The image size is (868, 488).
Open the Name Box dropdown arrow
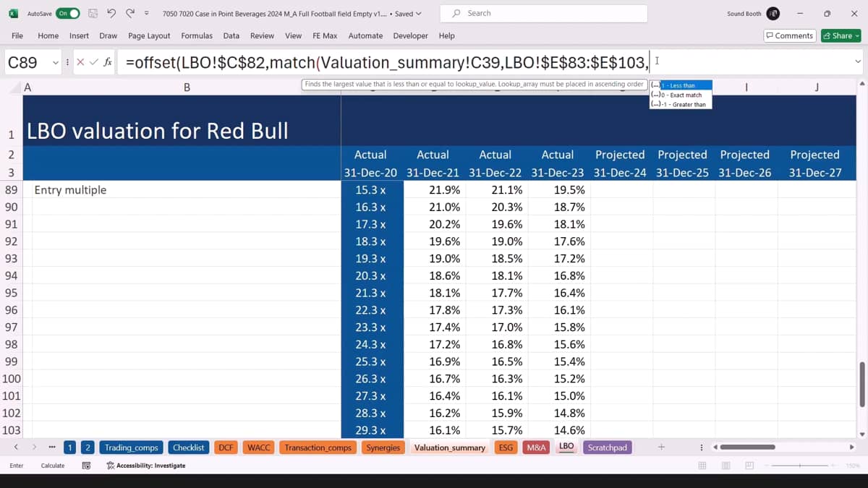55,63
